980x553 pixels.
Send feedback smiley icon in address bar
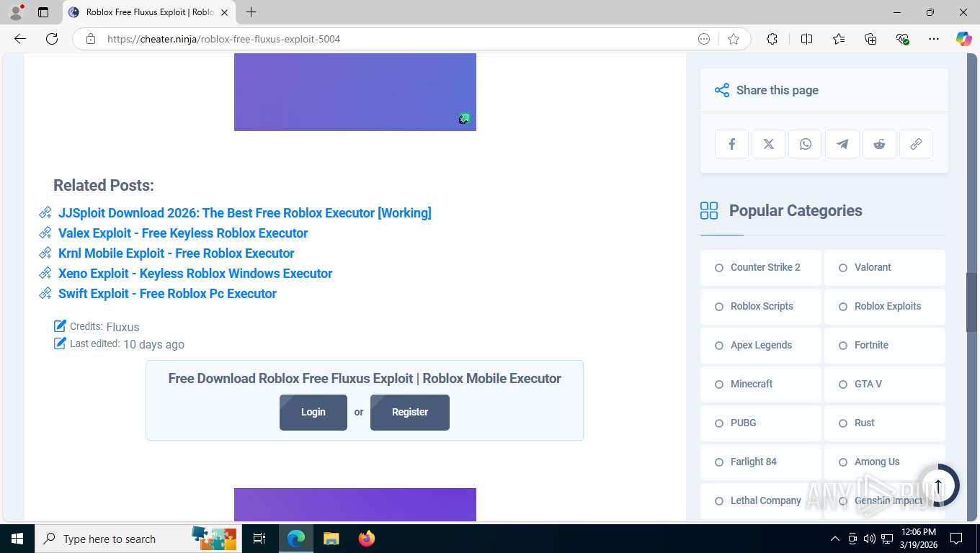point(704,39)
